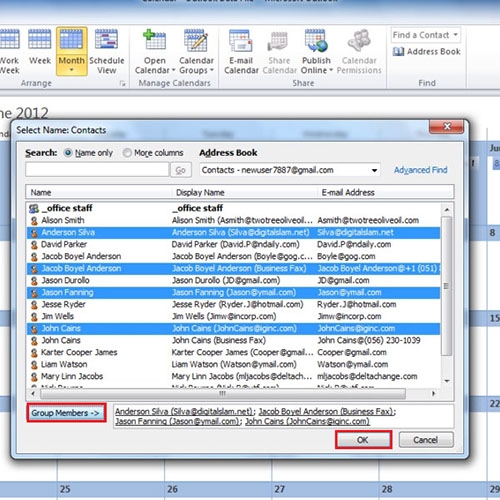This screenshot has height=500, width=500.
Task: Select John Cains JohnCains@iginc.com row
Action: (x=233, y=329)
